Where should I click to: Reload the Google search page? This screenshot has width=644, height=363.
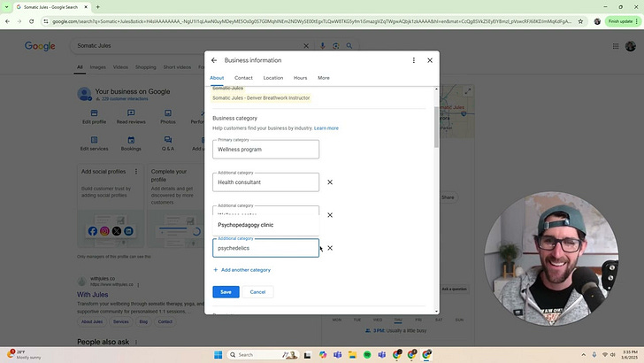(x=31, y=21)
